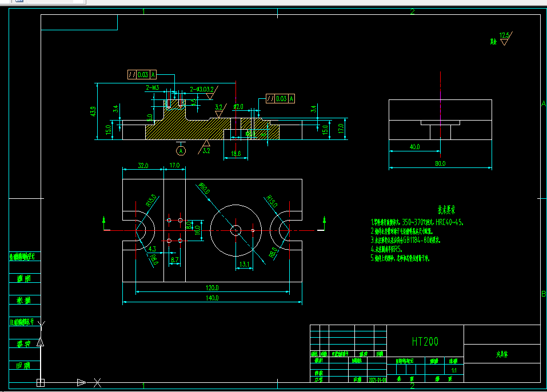Select the right 15.0 dimension in section view
547x392 pixels.
pyautogui.click(x=325, y=130)
